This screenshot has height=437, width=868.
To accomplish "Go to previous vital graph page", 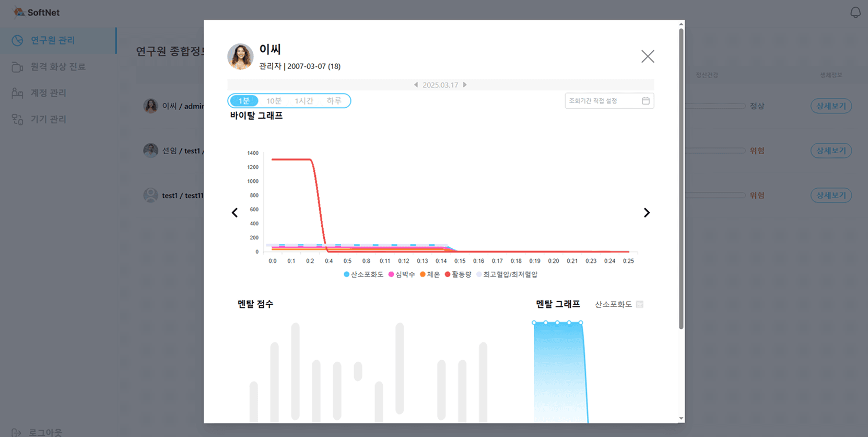I will [x=234, y=213].
